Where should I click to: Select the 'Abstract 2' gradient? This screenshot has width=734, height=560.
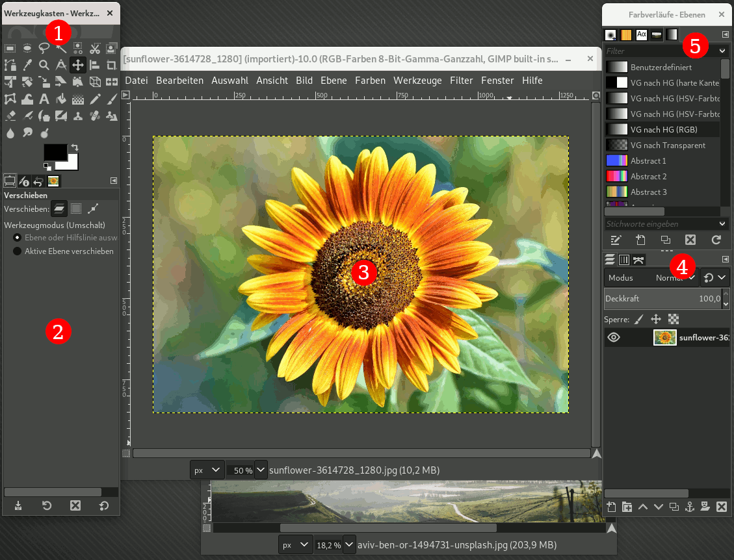coord(648,176)
